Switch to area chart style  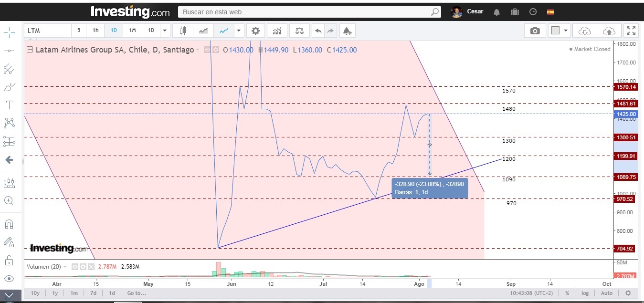point(203,31)
